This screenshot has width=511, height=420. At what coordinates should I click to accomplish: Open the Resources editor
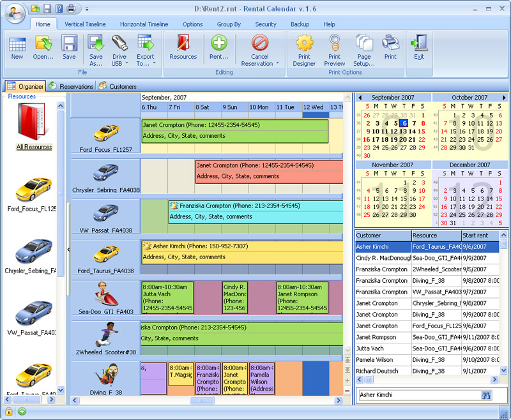point(183,51)
